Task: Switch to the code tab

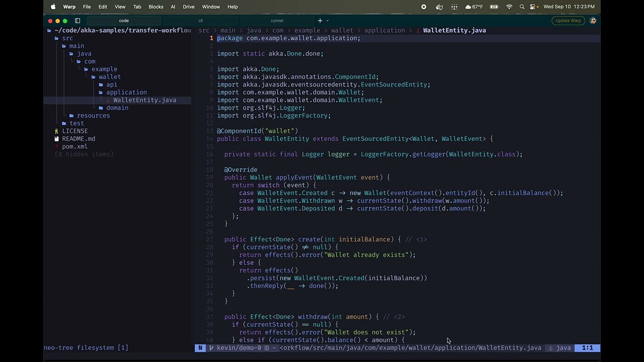Action: point(124,21)
